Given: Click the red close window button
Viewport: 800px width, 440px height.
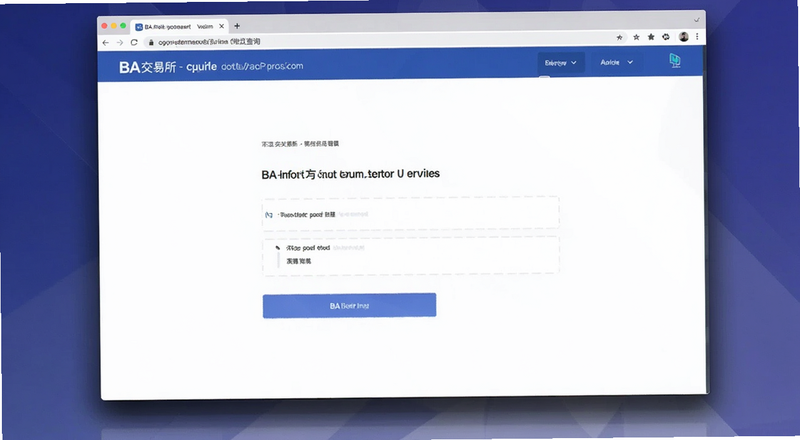Looking at the screenshot, I should point(105,26).
